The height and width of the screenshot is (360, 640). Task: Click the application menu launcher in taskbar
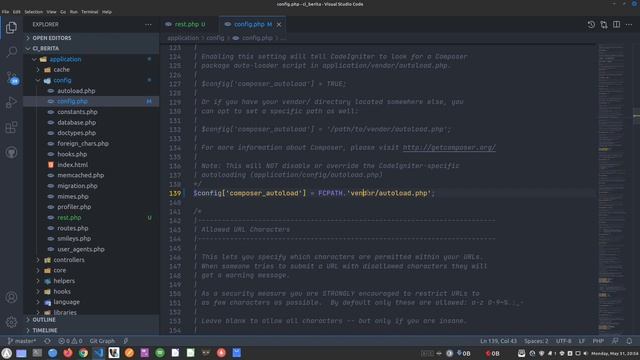pyautogui.click(x=7, y=353)
